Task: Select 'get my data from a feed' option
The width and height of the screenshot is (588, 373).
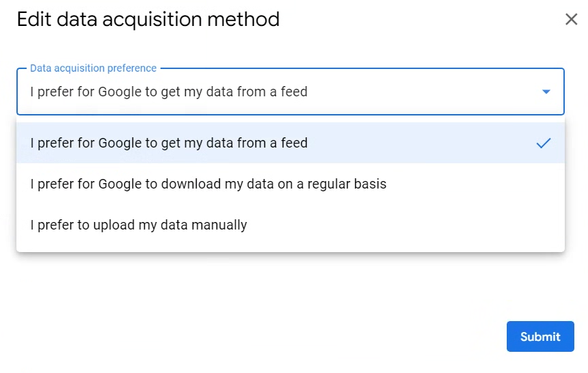Action: (169, 143)
